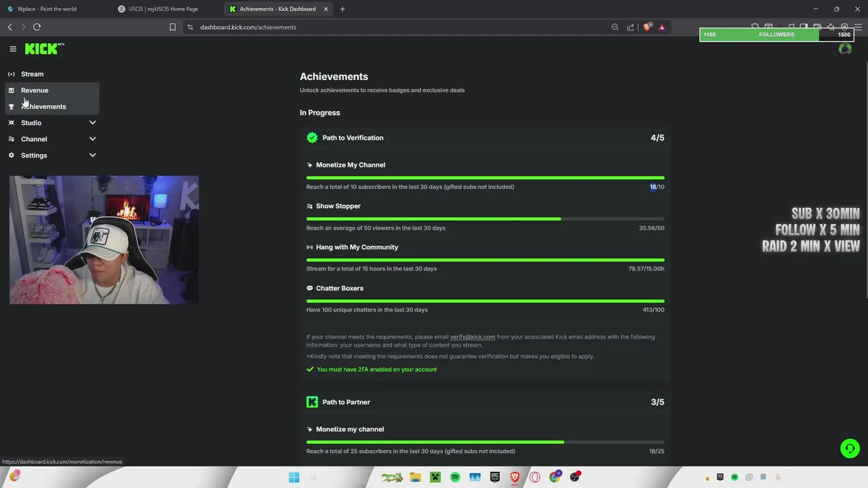Click the Path to Verification heading
868x488 pixels.
point(353,138)
